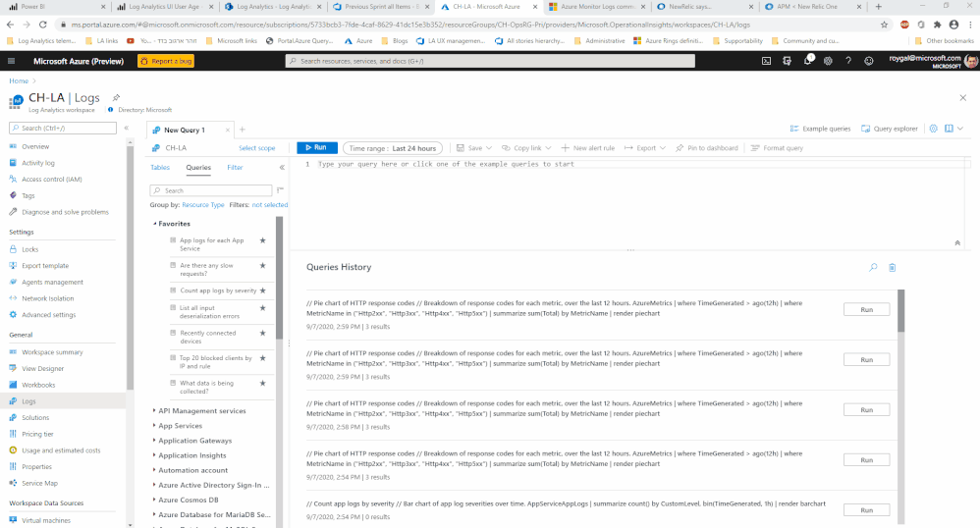Open the Directory and subscription filter icon
The width and height of the screenshot is (980, 528).
click(x=787, y=61)
